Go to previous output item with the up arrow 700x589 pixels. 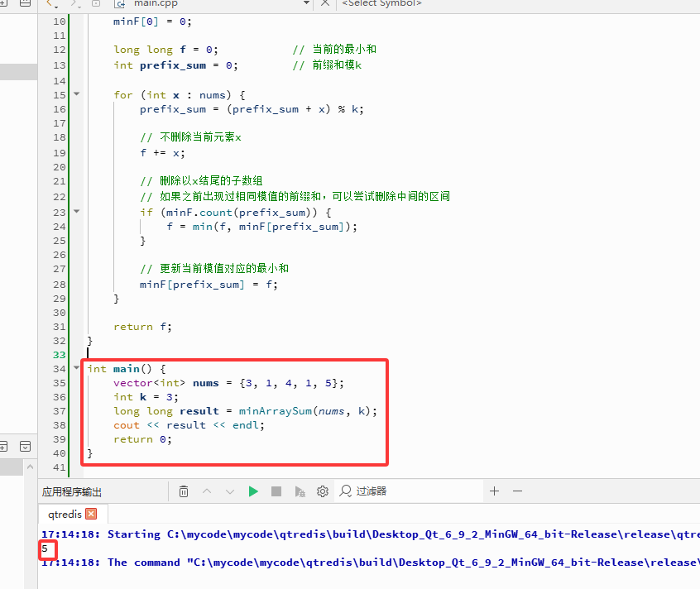[207, 491]
